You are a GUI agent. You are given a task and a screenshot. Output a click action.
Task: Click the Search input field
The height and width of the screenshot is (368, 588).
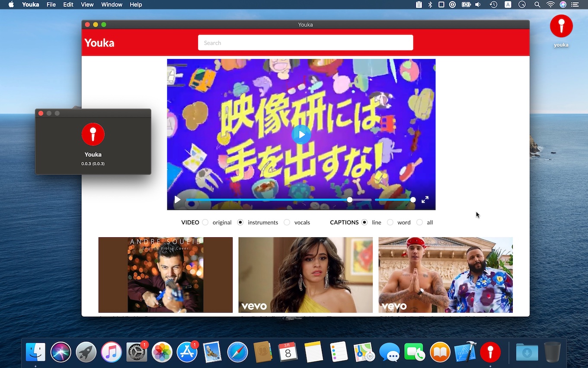click(306, 43)
